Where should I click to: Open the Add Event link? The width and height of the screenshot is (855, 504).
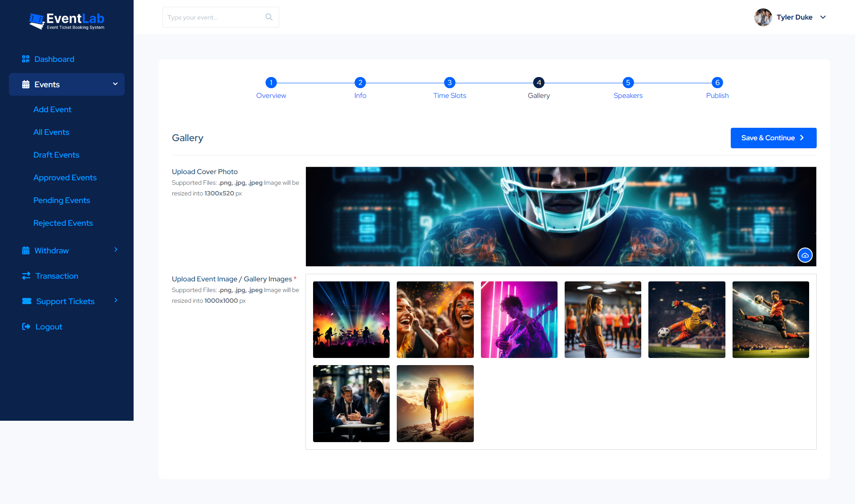tap(52, 109)
